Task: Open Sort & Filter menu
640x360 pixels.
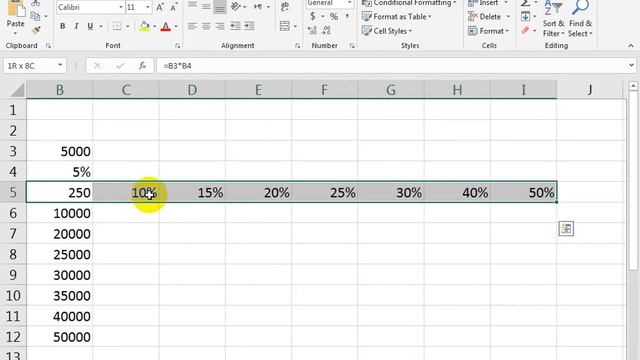Action: pyautogui.click(x=553, y=18)
